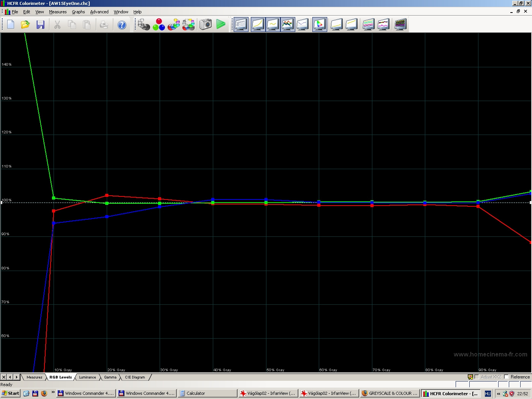Screen dimensions: 532x399
Task: Toggle the measures table view icon
Action: [x=241, y=25]
